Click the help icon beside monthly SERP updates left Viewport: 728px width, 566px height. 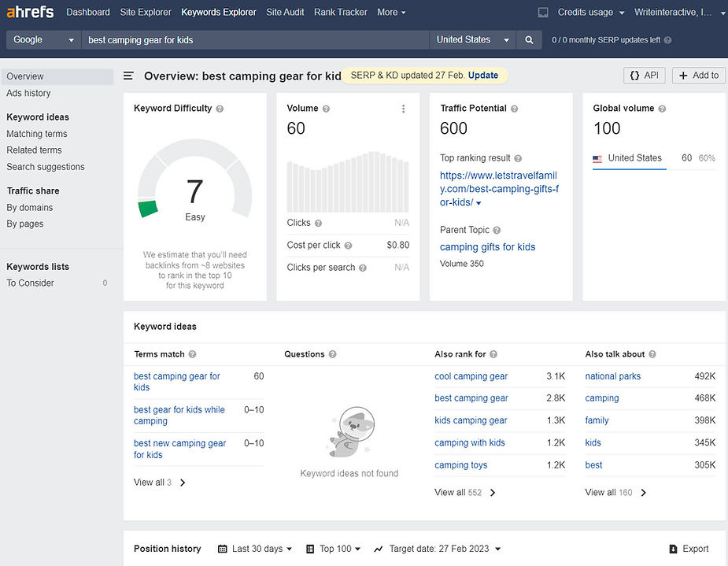667,40
